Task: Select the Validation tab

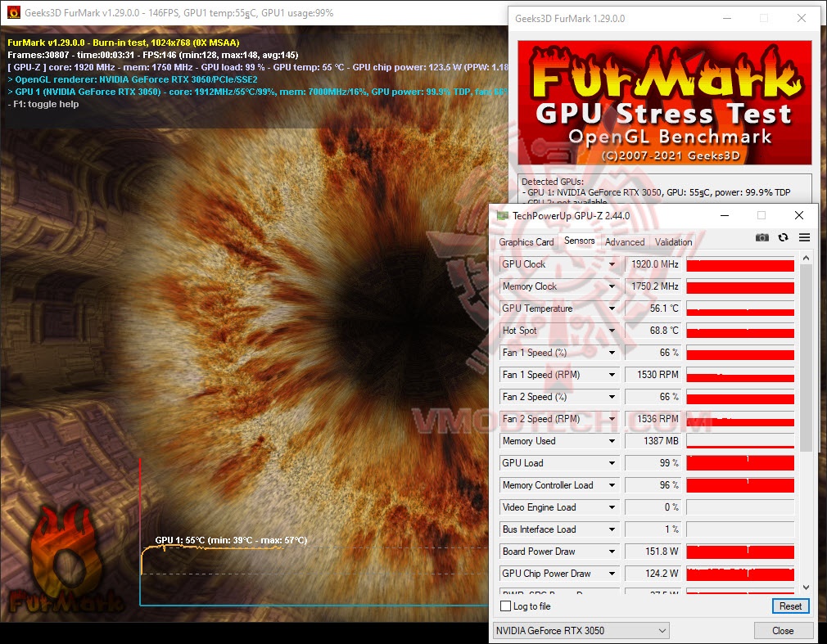Action: [672, 241]
